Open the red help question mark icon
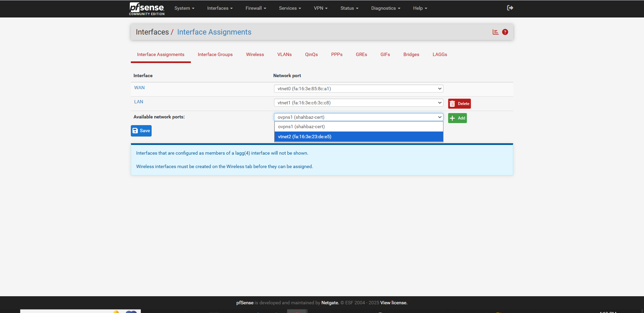 click(x=505, y=32)
